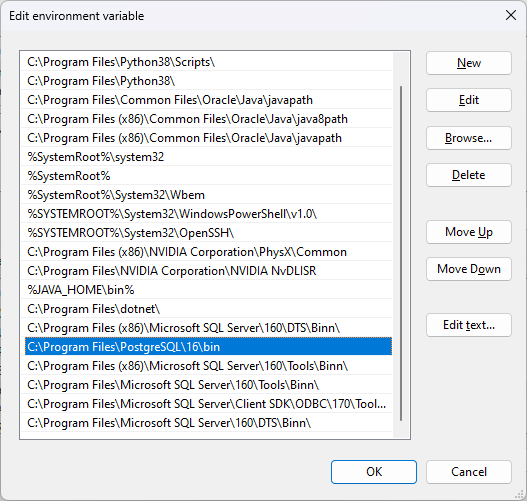The height and width of the screenshot is (501, 527).
Task: Click the New button
Action: click(x=469, y=63)
